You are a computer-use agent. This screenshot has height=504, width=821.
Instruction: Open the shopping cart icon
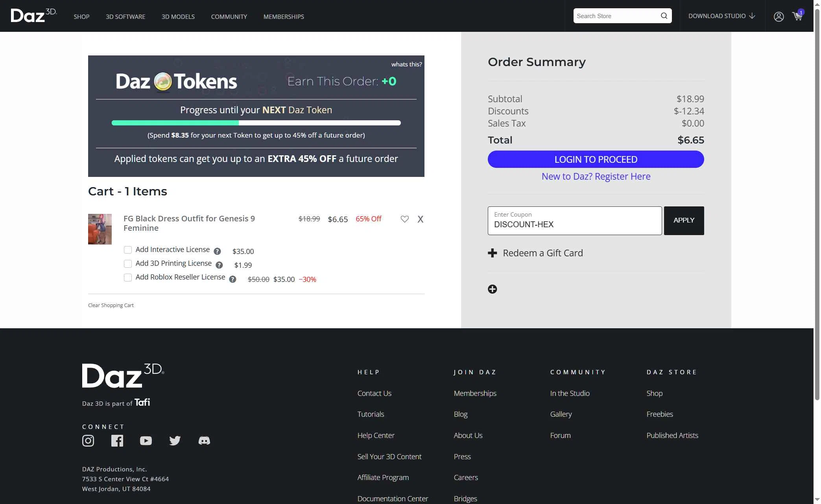pos(797,17)
